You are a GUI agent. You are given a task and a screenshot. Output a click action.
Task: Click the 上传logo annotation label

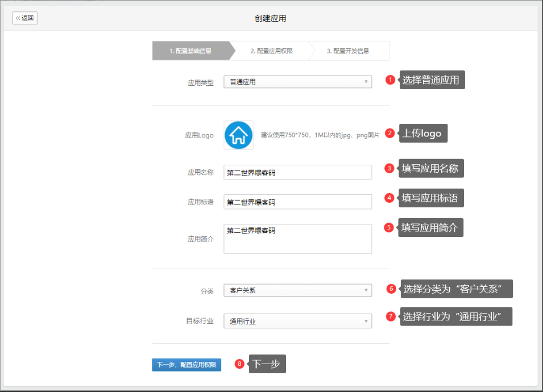(422, 134)
